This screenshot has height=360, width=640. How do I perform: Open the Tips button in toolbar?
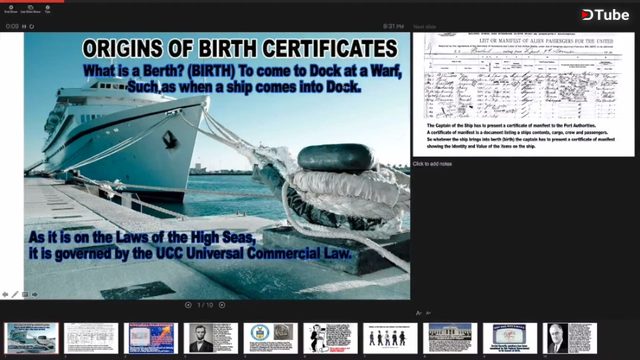pos(47,9)
